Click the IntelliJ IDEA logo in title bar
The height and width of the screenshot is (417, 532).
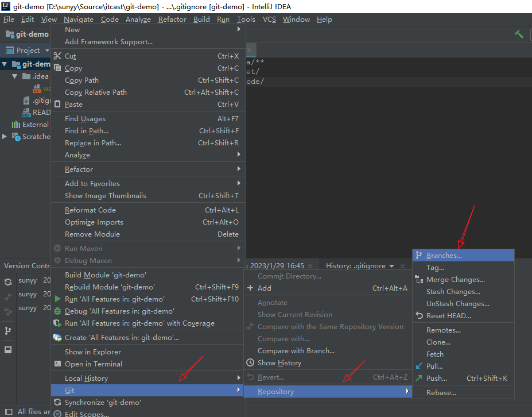pos(6,6)
